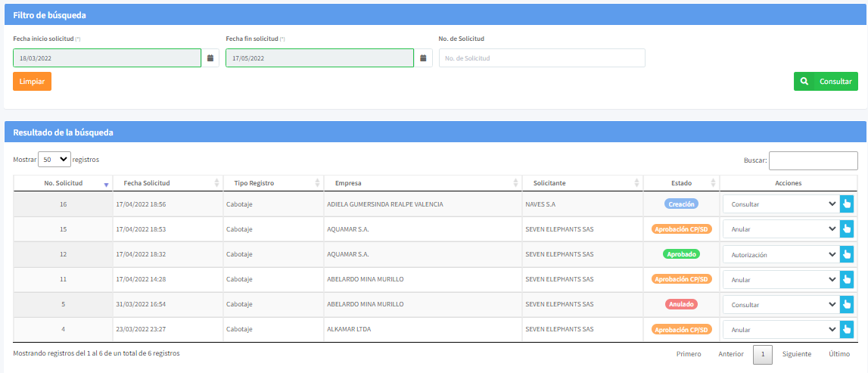Open Mostrar registros count dropdown
This screenshot has width=868, height=373.
(54, 160)
